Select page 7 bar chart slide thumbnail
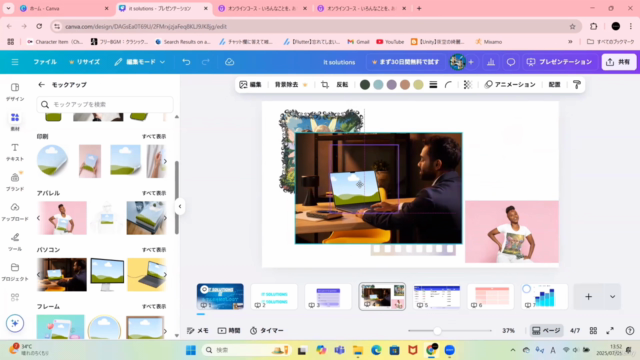Image resolution: width=640 pixels, height=360 pixels. point(544,296)
